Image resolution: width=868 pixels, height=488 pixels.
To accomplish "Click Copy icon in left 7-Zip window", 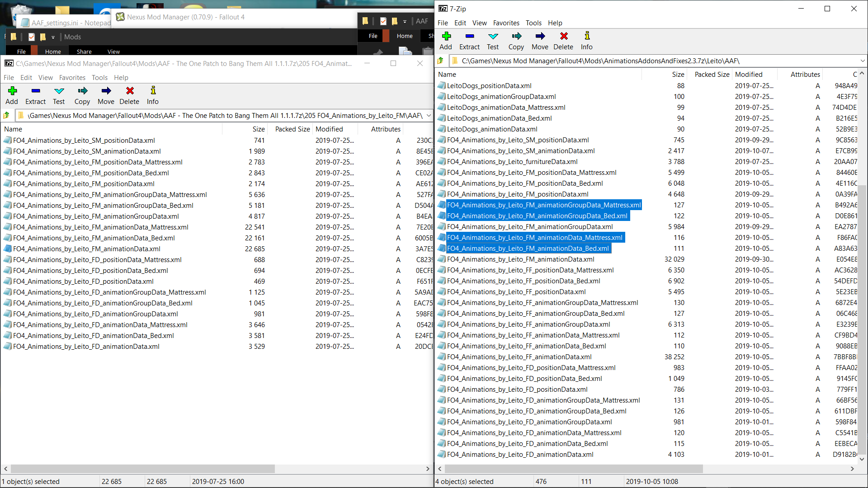I will click(x=82, y=91).
